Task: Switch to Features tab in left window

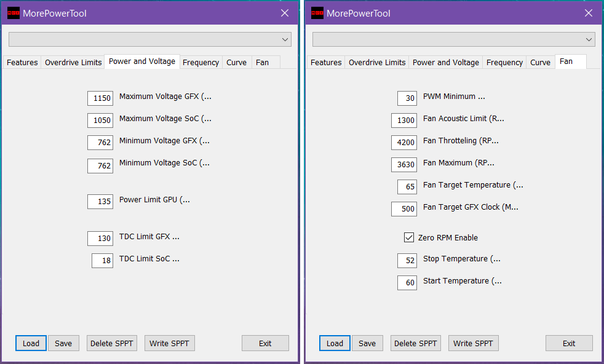Action: pos(22,62)
